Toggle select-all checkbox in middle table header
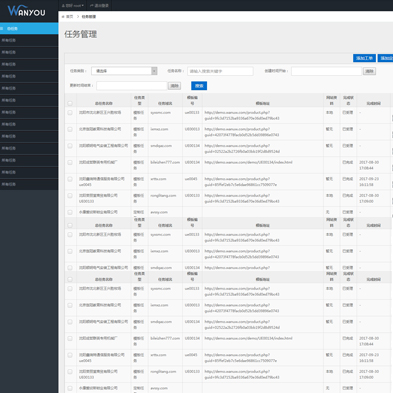 70,225
